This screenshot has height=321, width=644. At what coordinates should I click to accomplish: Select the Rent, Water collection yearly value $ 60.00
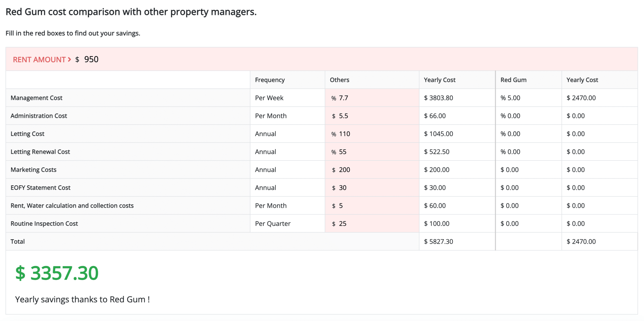[435, 206]
